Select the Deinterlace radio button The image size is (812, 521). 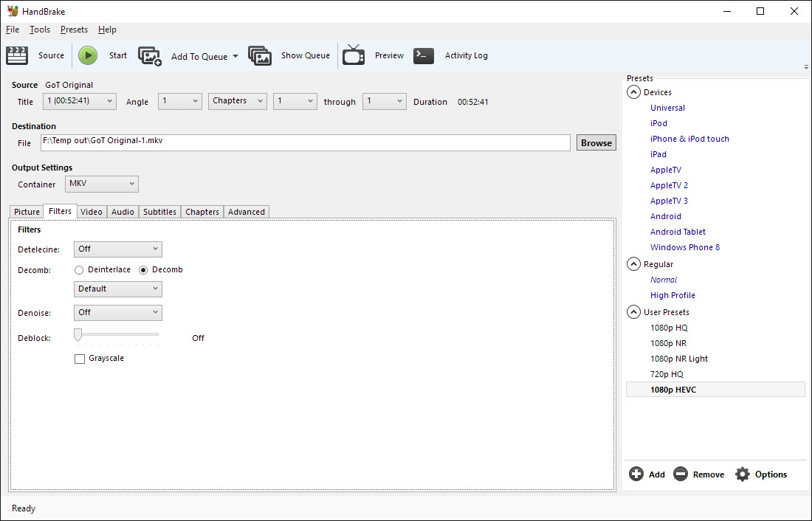[79, 270]
